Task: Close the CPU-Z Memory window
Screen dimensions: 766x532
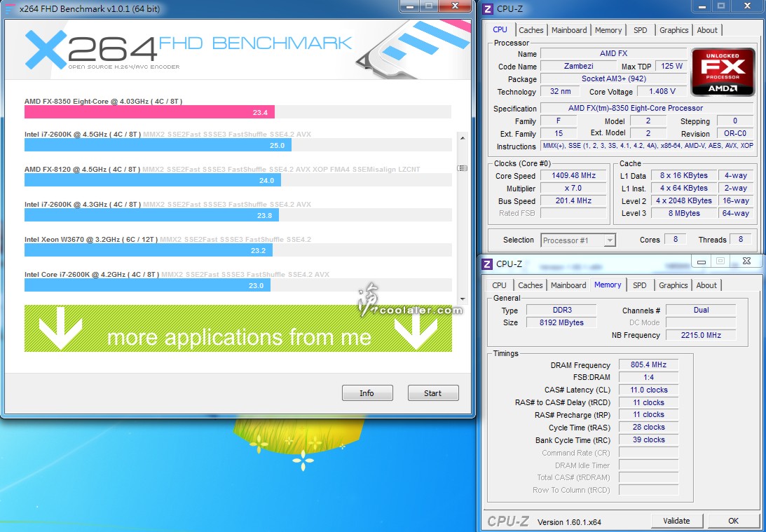Action: coord(746,261)
